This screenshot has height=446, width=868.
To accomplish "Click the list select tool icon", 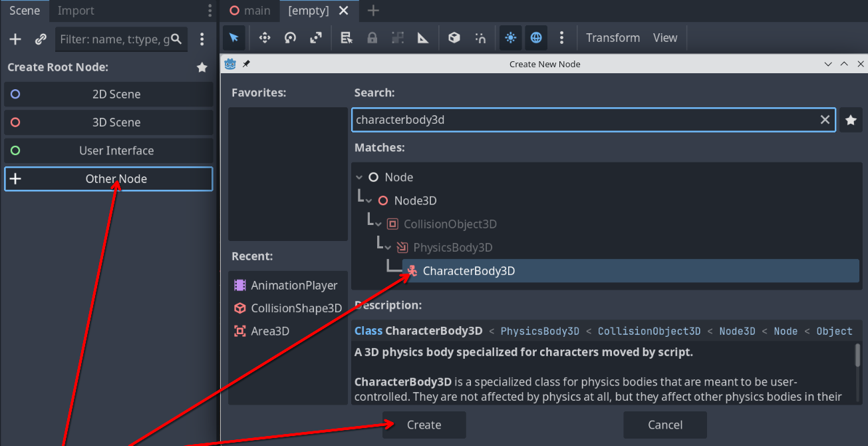I will [x=347, y=38].
